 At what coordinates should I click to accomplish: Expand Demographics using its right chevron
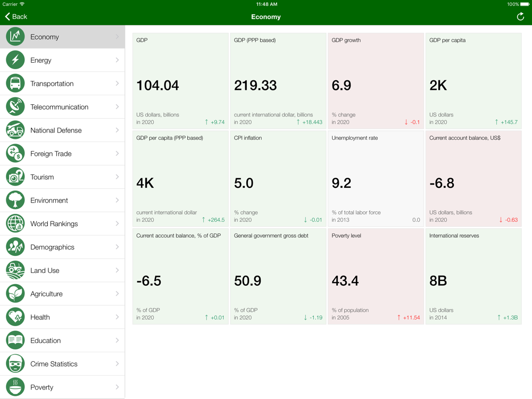(x=117, y=247)
